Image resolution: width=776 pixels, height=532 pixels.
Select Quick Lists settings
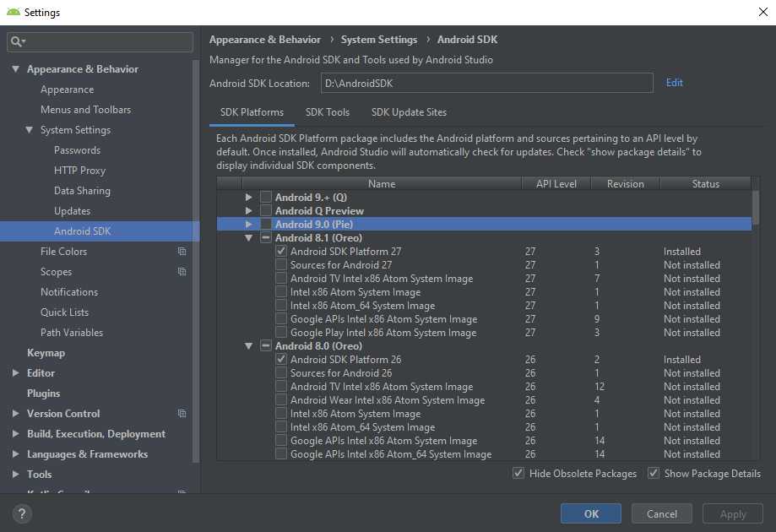[65, 312]
